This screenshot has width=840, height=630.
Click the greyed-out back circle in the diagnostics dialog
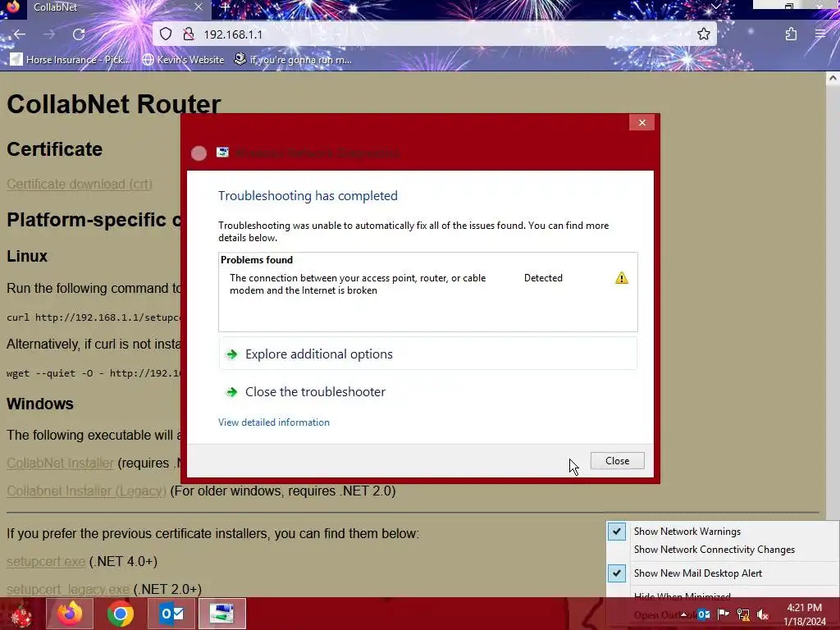[199, 153]
